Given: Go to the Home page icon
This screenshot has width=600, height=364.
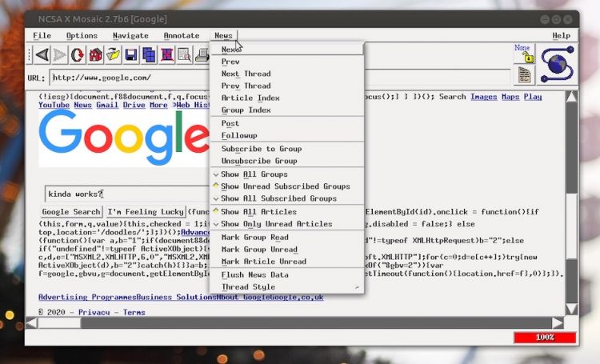Looking at the screenshot, I should click(95, 55).
